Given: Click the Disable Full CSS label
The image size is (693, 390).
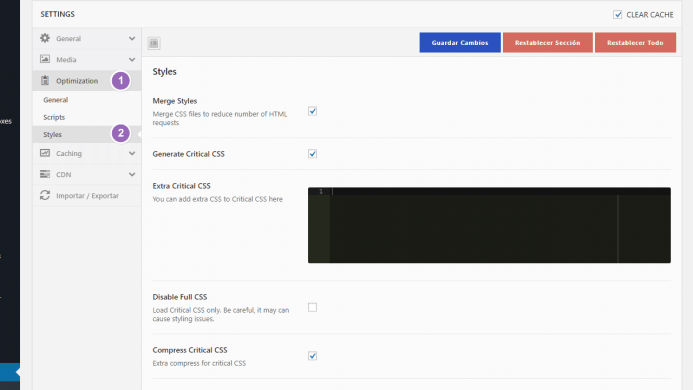Looking at the screenshot, I should 179,297.
